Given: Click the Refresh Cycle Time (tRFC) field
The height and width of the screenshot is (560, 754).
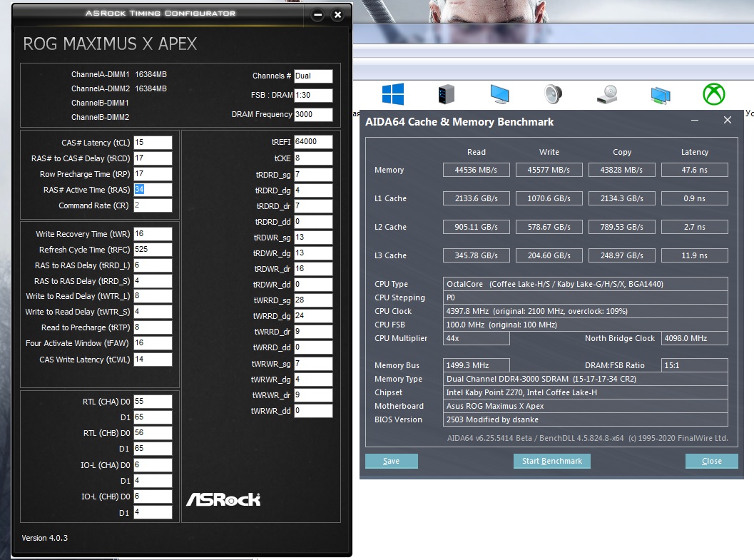Looking at the screenshot, I should (x=153, y=250).
